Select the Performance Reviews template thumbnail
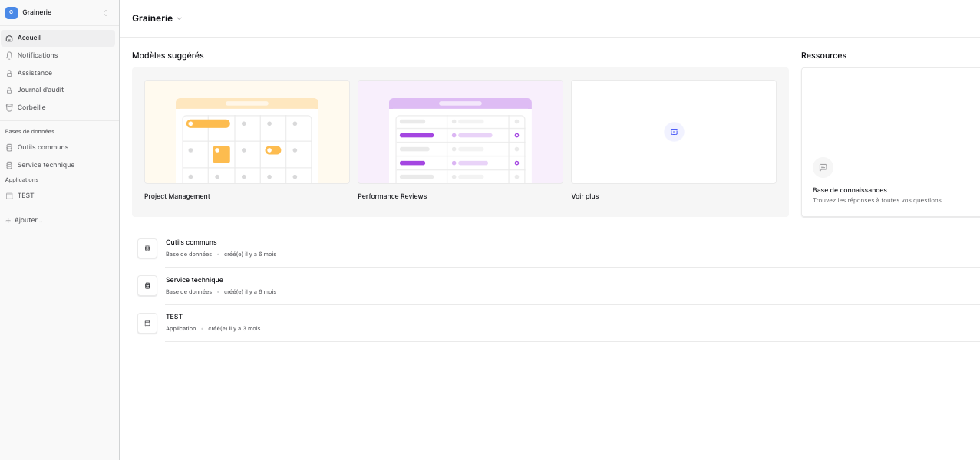The height and width of the screenshot is (460, 980). pos(460,132)
